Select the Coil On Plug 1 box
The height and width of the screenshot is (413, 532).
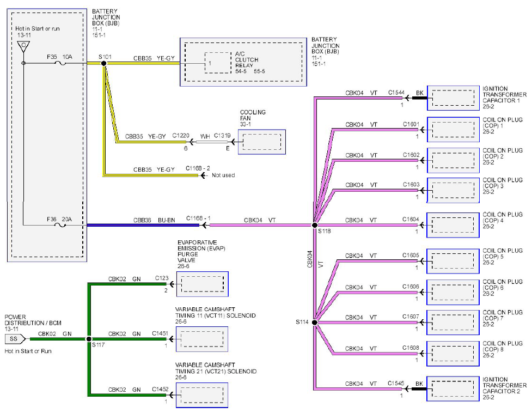pyautogui.click(x=453, y=130)
